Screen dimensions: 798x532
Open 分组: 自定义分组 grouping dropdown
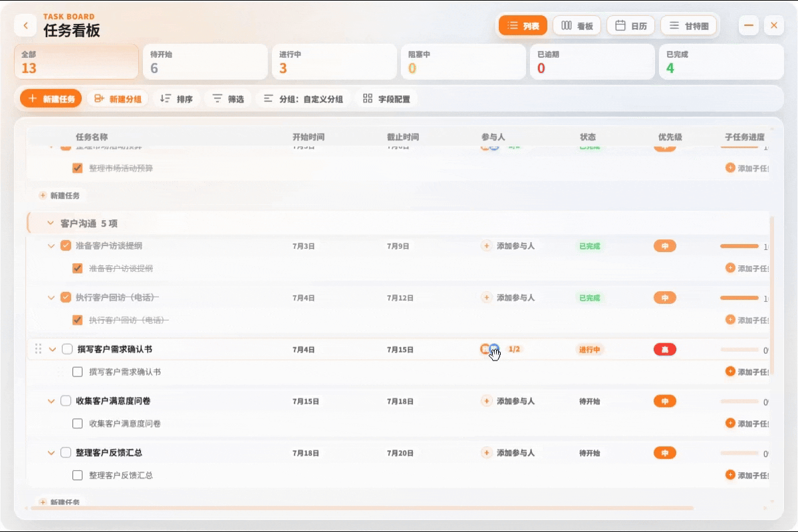point(303,98)
